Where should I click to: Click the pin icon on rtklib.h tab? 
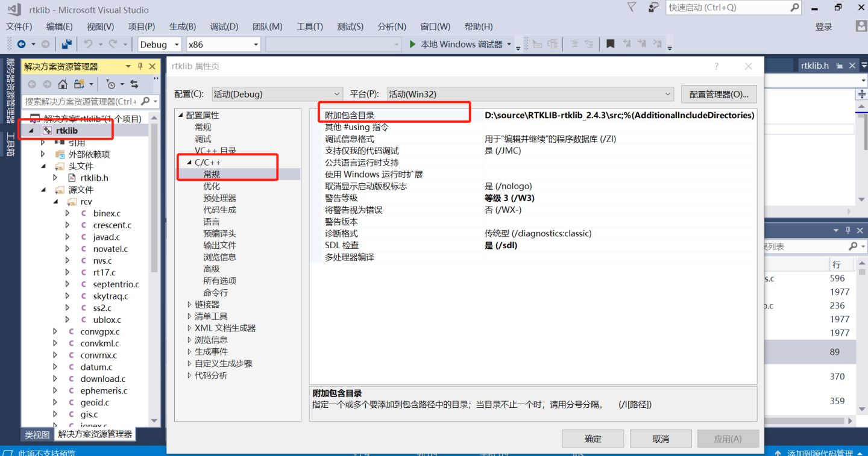click(841, 66)
